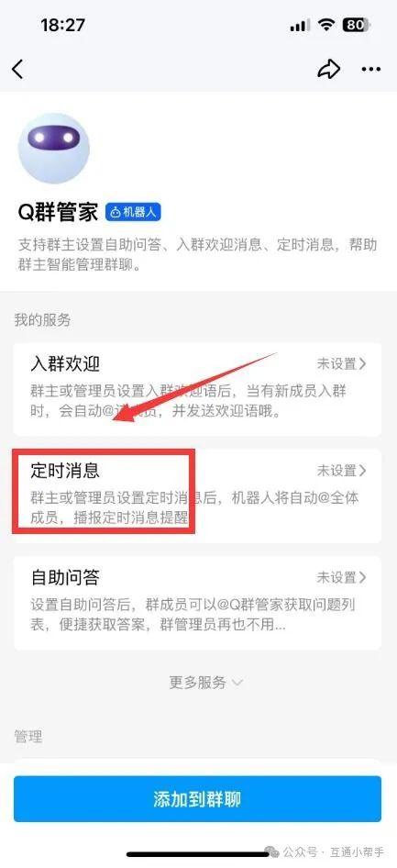
Task: Tap the 机器人 badge label
Action: coord(133,213)
